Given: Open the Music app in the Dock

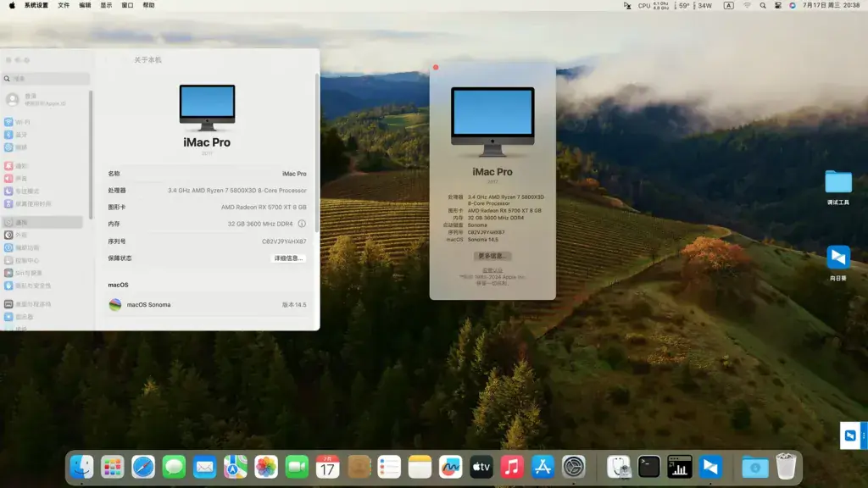Looking at the screenshot, I should pos(512,467).
